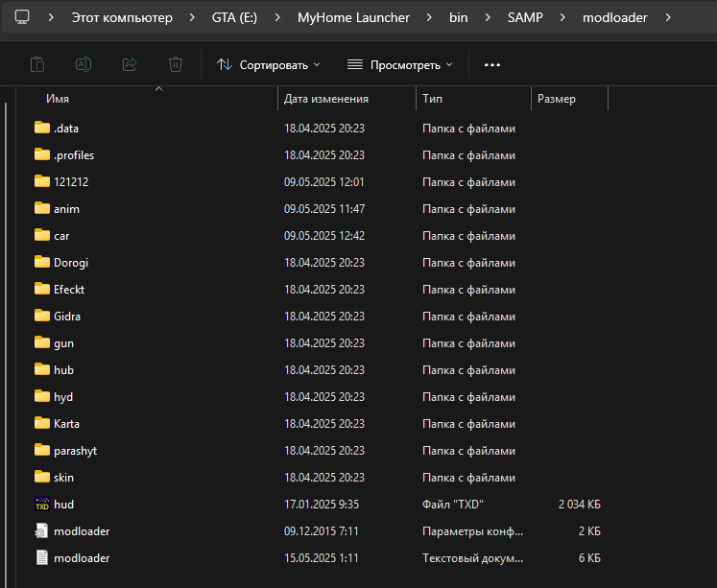Select the parashyt folder name
This screenshot has height=588, width=717.
pos(76,451)
